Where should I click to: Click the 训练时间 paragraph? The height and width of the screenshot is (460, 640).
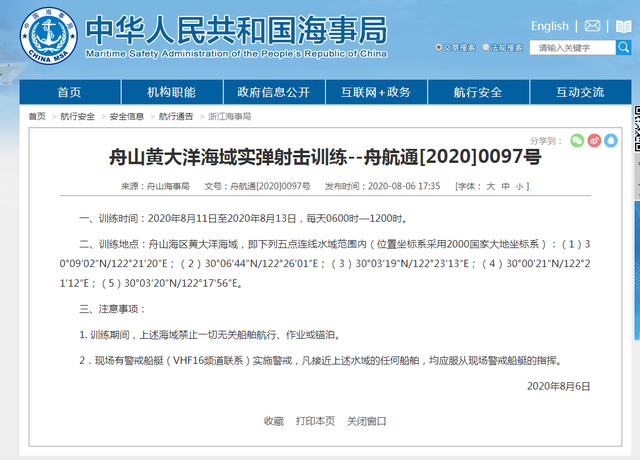point(244,218)
